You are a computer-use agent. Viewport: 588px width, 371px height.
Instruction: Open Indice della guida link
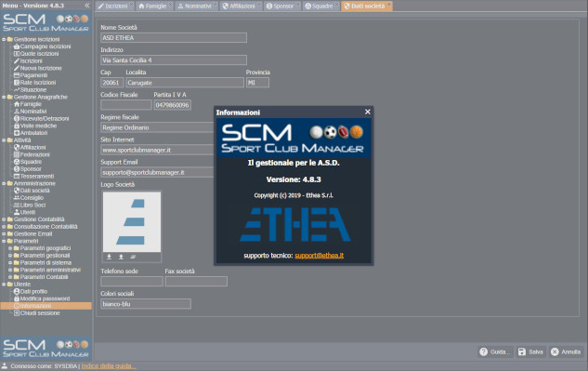(109, 366)
